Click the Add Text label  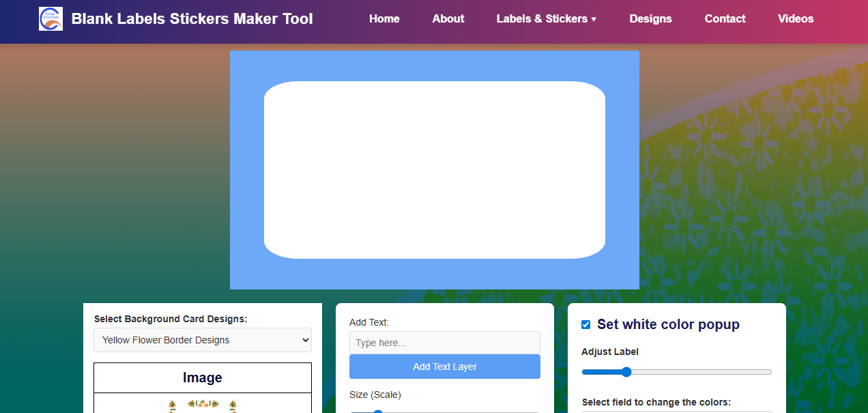[369, 322]
